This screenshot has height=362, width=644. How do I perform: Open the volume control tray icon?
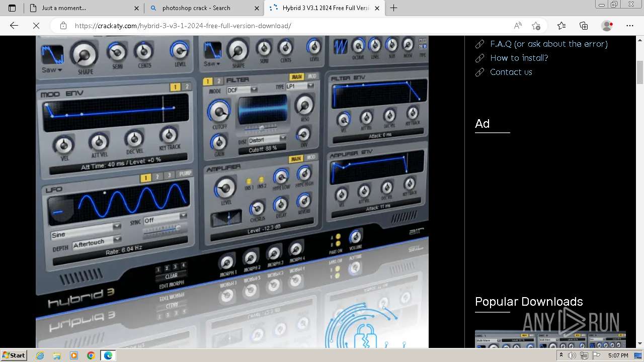[x=572, y=355]
